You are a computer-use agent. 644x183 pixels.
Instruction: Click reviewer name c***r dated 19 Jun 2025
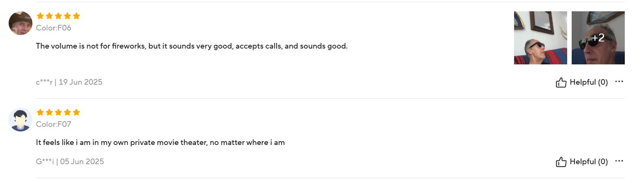(x=44, y=82)
